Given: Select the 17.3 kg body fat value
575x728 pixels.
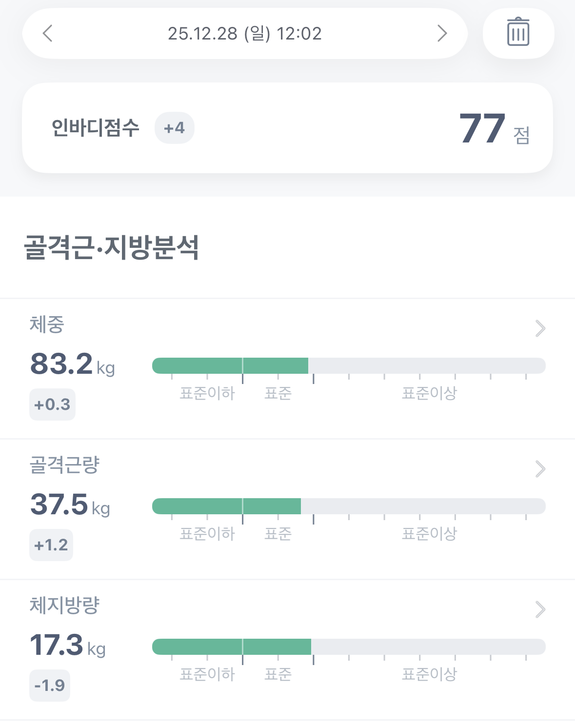Looking at the screenshot, I should (x=68, y=645).
